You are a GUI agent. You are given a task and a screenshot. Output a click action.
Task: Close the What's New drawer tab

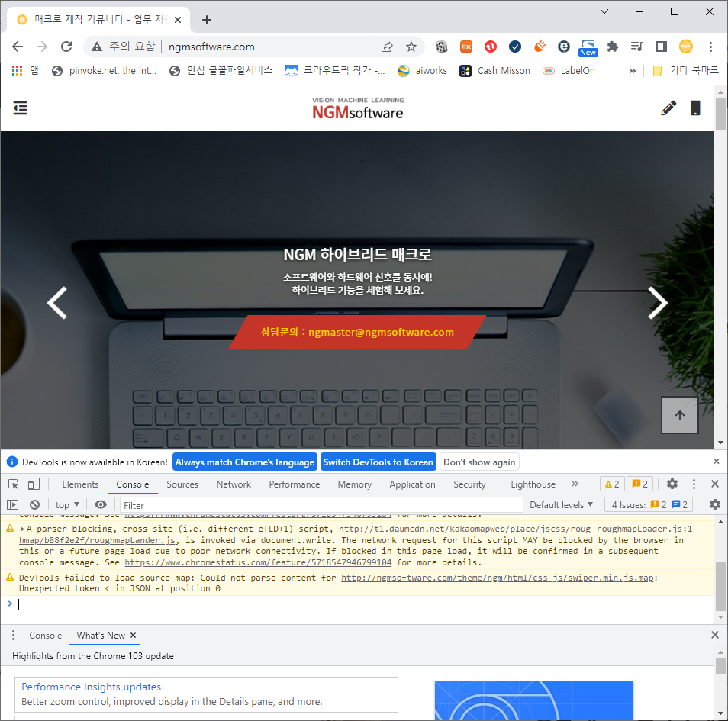tap(134, 635)
